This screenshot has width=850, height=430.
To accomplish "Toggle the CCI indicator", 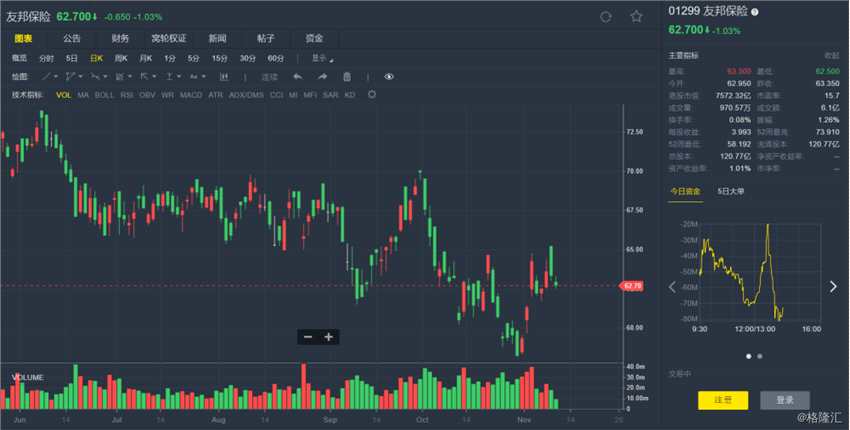I will click(276, 95).
